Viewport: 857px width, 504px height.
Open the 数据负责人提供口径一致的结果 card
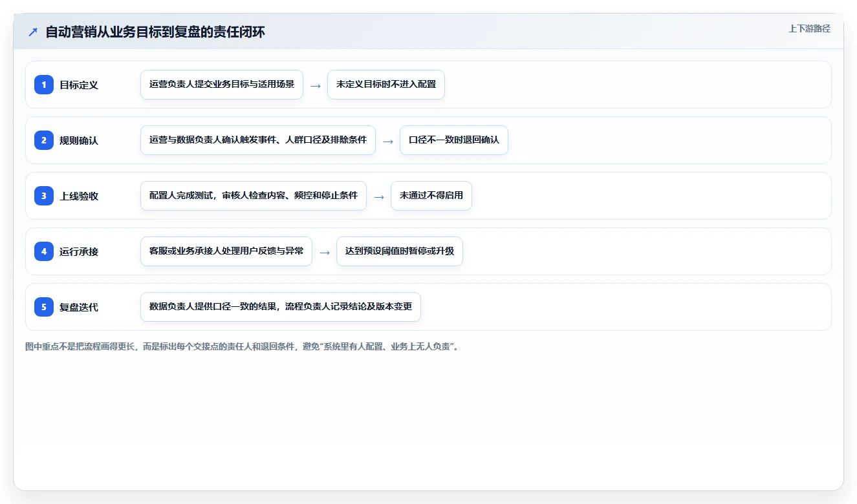281,307
